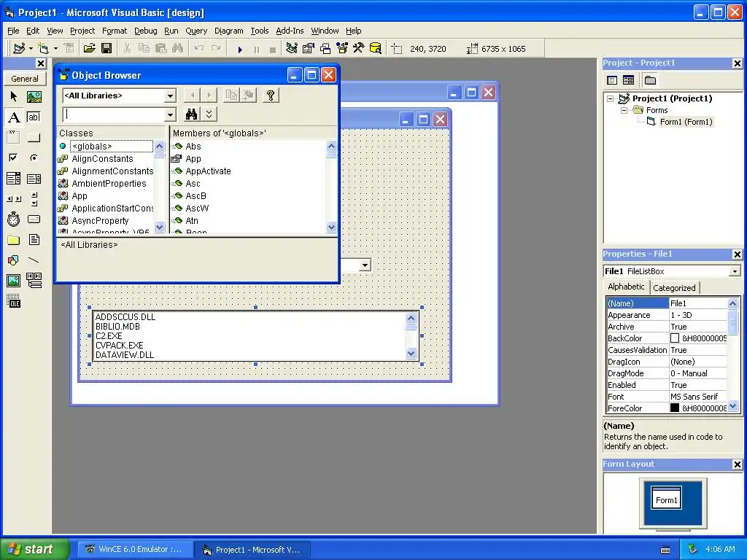This screenshot has height=560, width=747.
Task: Select the Line control tool
Action: (x=34, y=260)
